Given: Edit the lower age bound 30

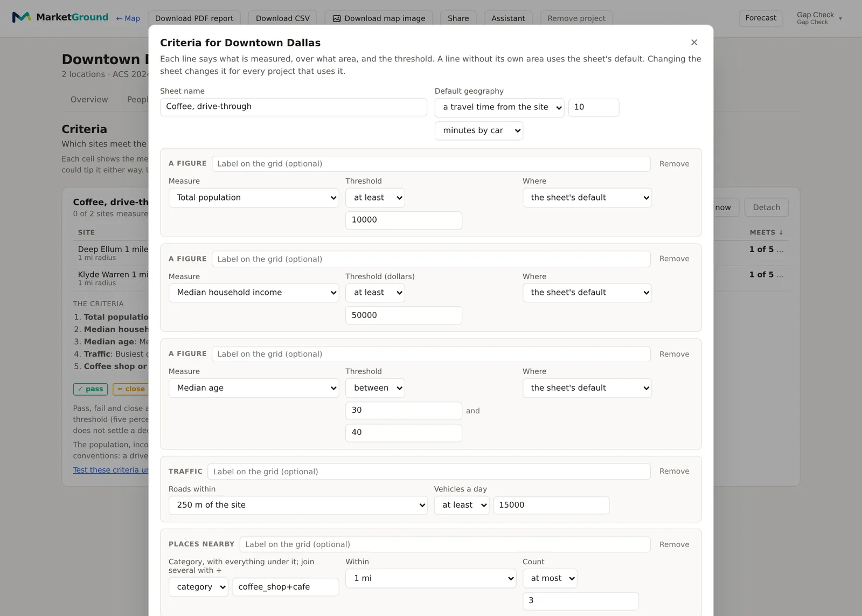Looking at the screenshot, I should tap(404, 410).
